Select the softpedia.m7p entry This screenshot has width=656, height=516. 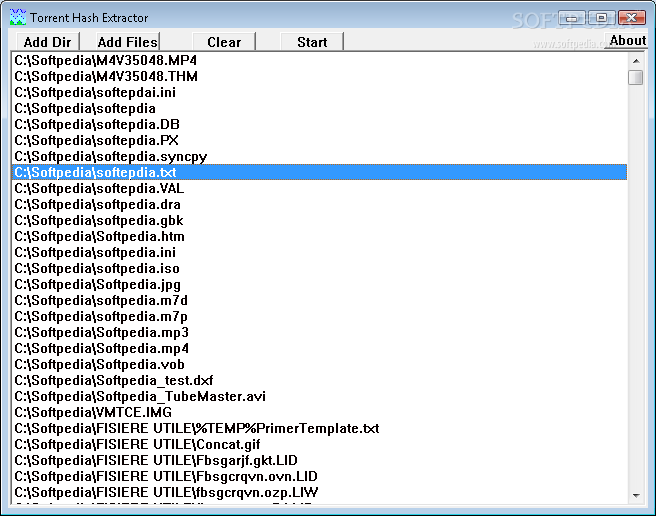319,316
